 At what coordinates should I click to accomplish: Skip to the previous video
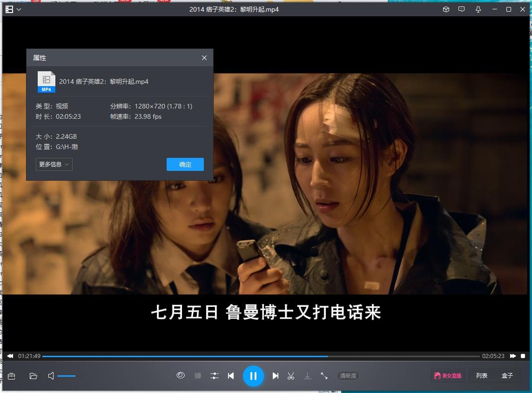coord(231,376)
